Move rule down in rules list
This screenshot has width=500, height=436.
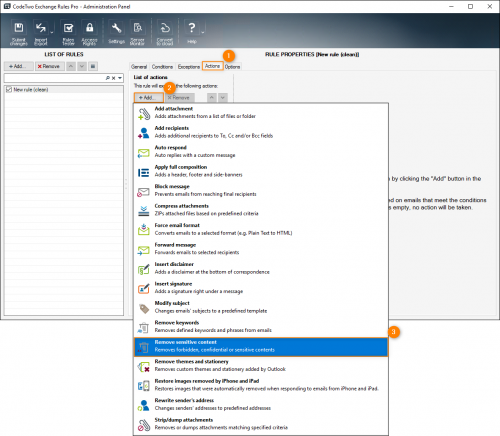(x=82, y=66)
